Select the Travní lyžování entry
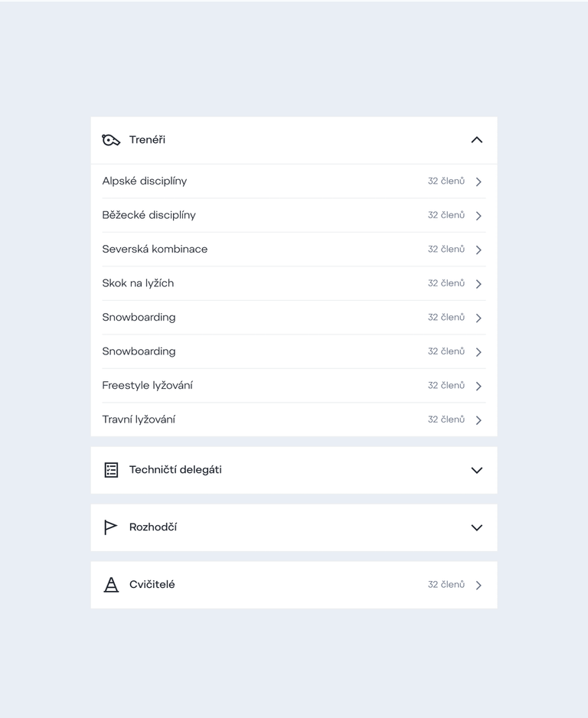Image resolution: width=588 pixels, height=718 pixels. pyautogui.click(x=294, y=420)
